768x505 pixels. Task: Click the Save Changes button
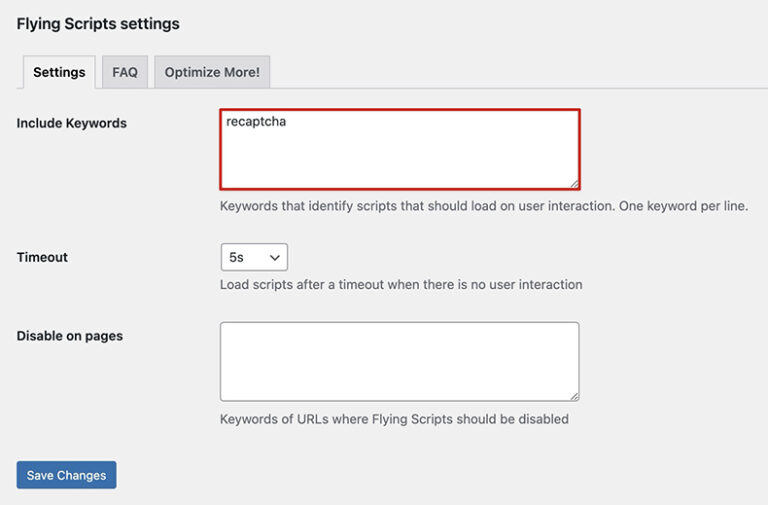click(66, 475)
